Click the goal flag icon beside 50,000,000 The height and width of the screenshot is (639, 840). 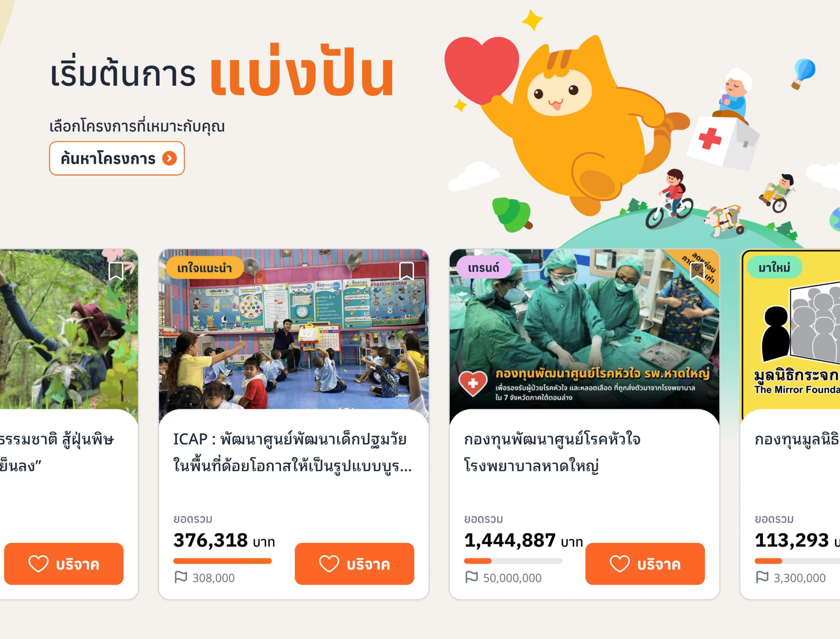[471, 577]
